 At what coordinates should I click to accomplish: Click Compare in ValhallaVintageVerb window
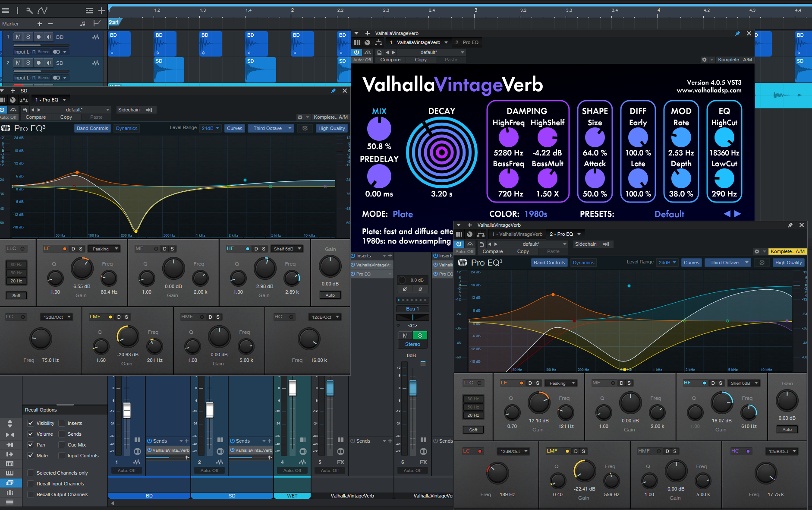coord(390,60)
